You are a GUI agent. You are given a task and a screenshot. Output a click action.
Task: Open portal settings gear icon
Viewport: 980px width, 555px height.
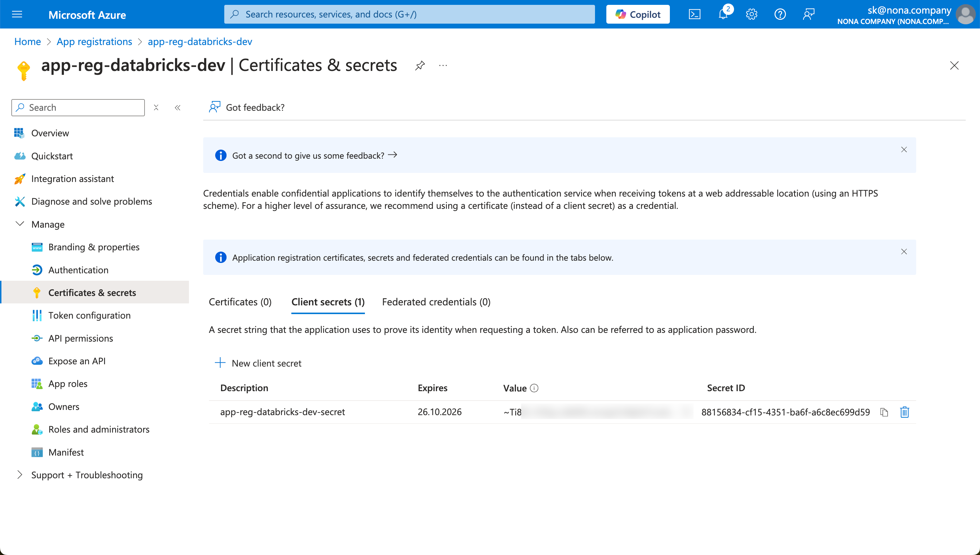click(x=752, y=15)
